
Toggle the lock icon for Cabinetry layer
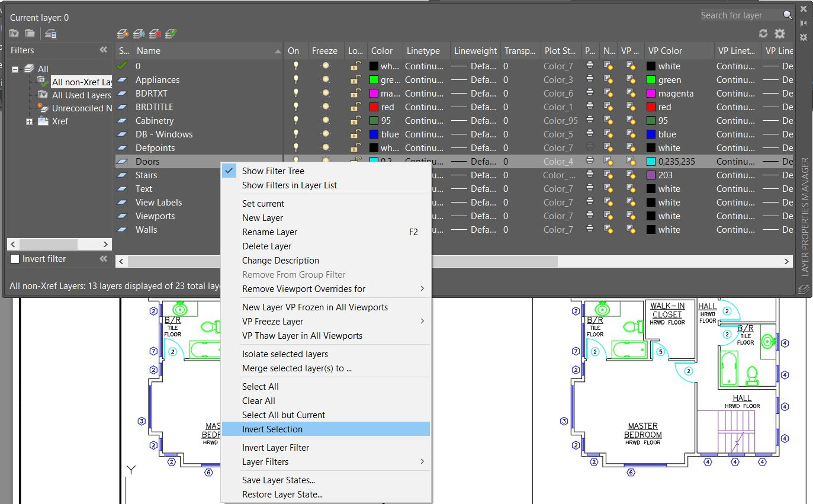coord(355,121)
